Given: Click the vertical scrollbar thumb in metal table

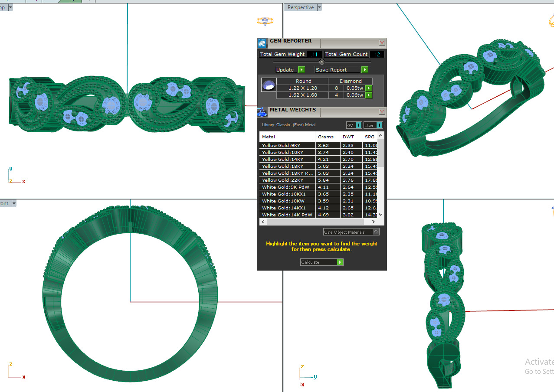Looking at the screenshot, I should point(381,153).
